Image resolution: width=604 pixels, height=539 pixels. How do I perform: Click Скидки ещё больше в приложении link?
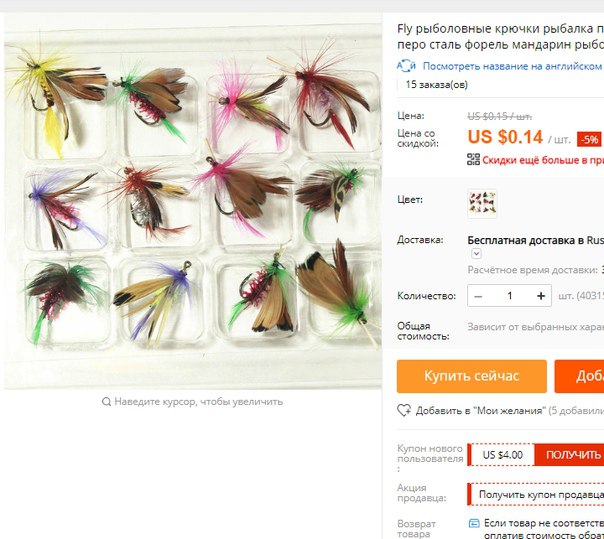point(543,160)
